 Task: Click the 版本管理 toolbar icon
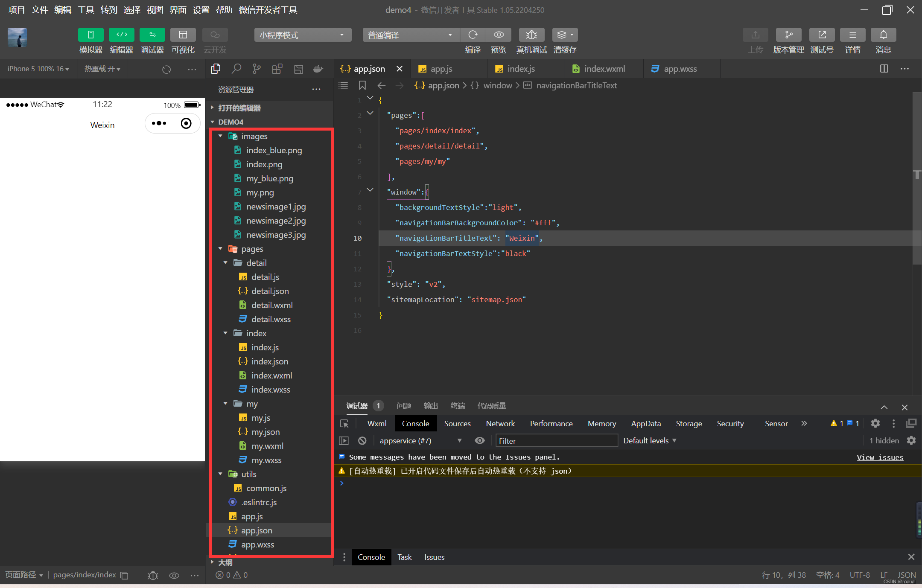(788, 35)
